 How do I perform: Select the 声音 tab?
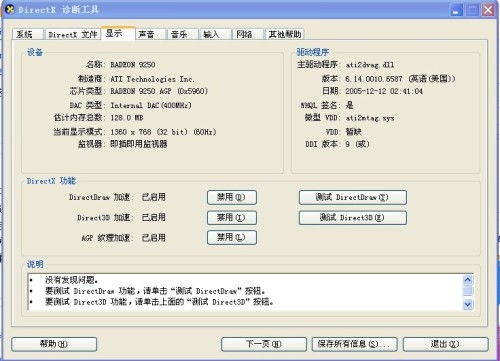150,34
